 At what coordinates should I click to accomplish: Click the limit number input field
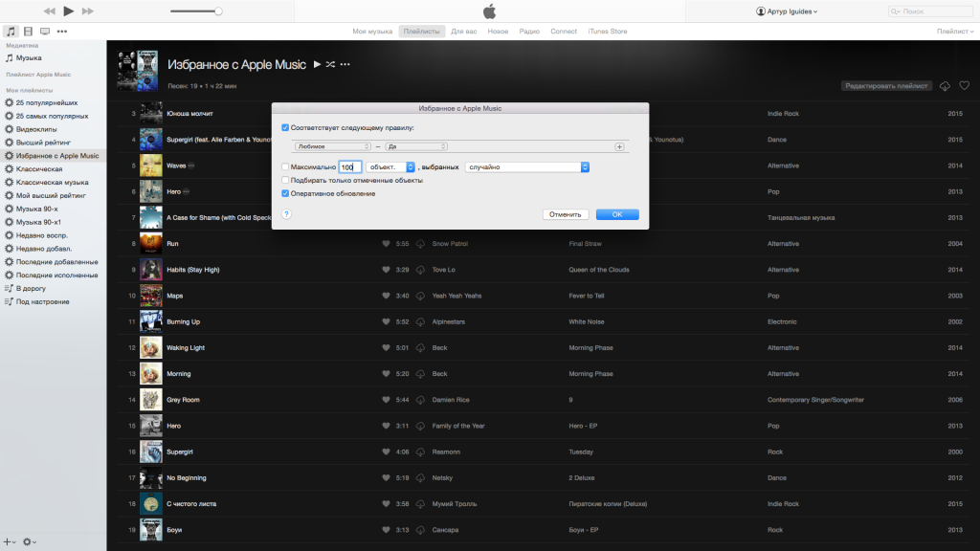350,166
